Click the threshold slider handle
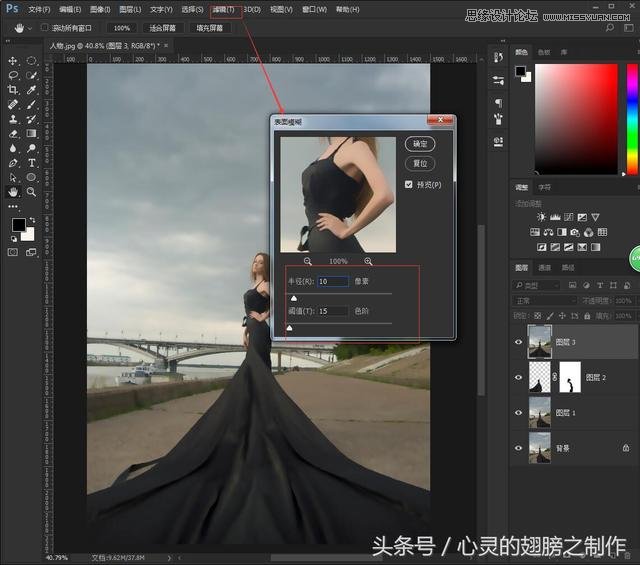This screenshot has height=565, width=640. coord(289,328)
